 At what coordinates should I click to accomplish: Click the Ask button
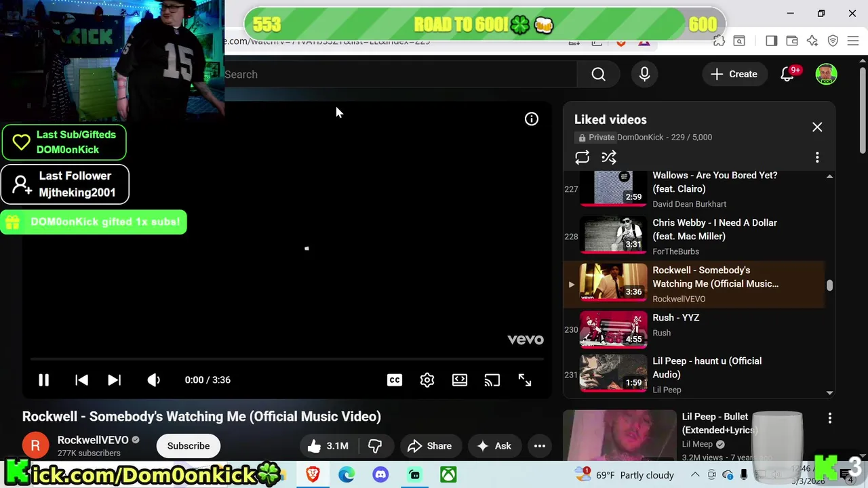[x=494, y=446]
